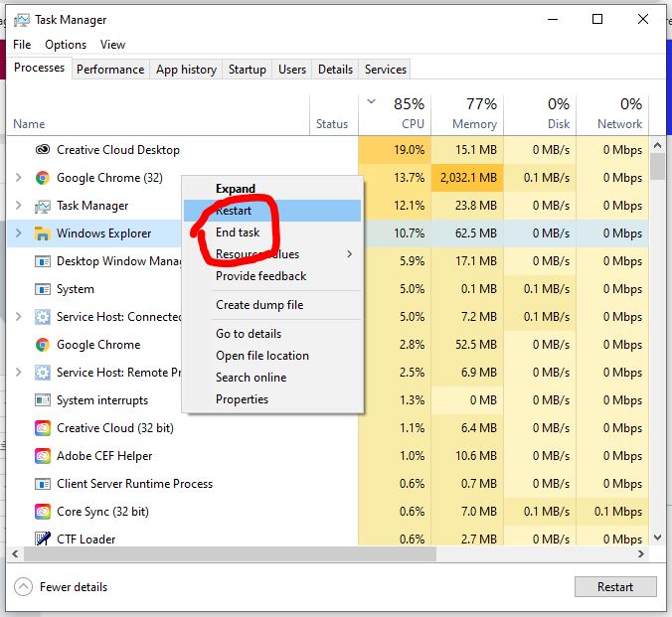
Task: Click the System interrupts icon
Action: pos(43,400)
